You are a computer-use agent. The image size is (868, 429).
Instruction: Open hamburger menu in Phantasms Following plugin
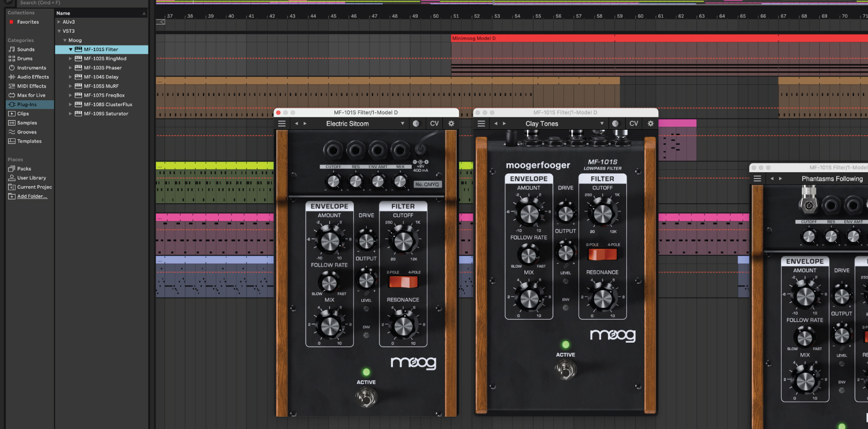point(757,179)
